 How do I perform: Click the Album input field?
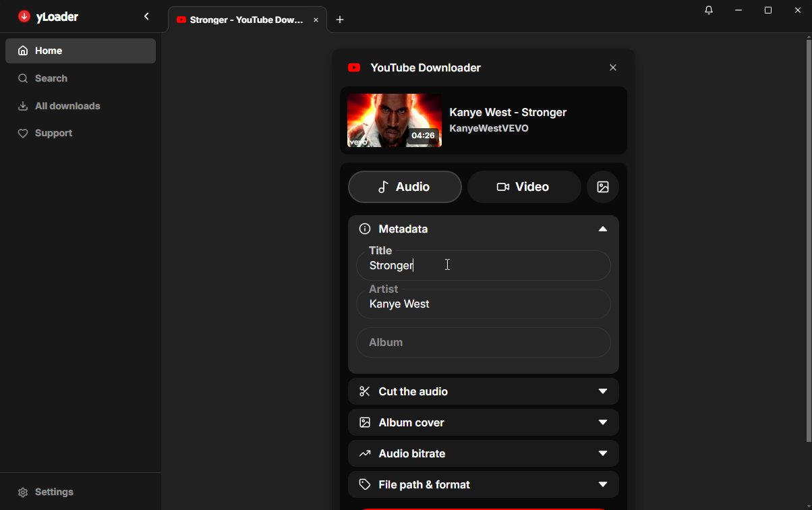point(483,343)
